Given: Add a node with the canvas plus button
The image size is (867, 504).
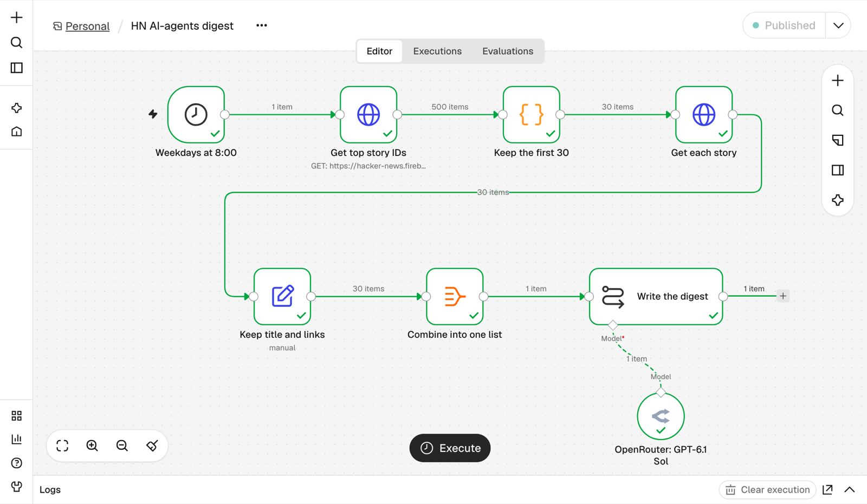Looking at the screenshot, I should coord(838,81).
